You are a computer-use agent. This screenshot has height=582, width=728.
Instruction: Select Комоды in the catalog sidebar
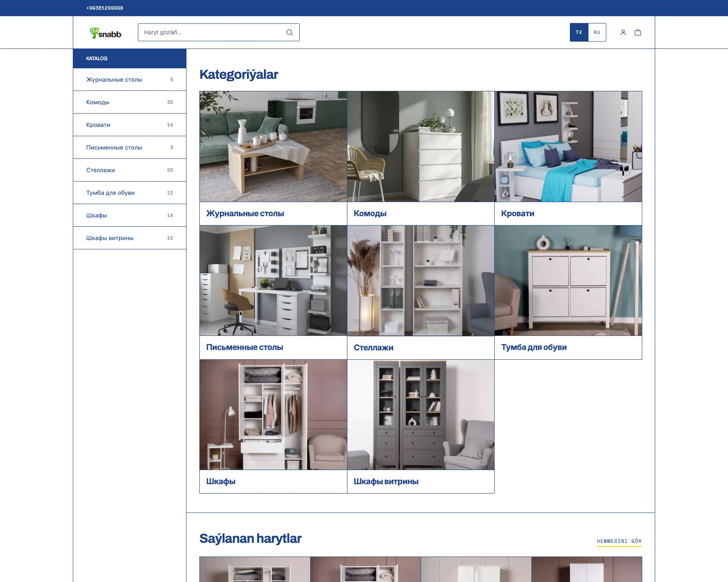(x=129, y=102)
